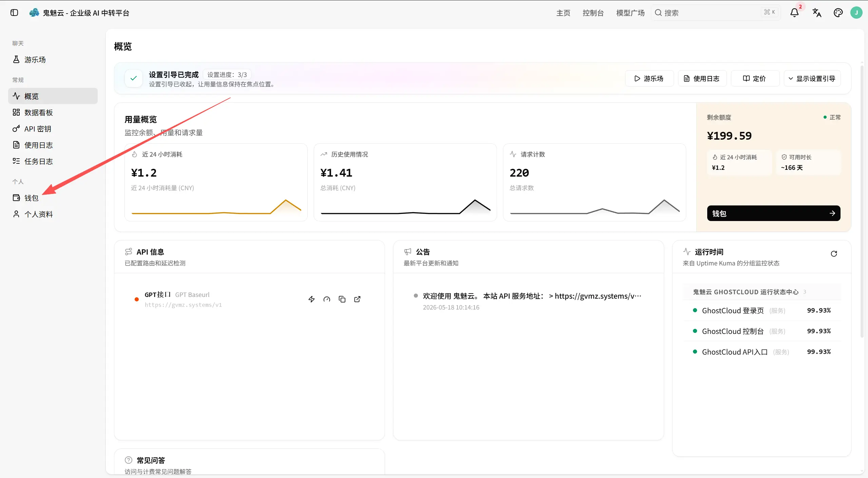Open 钱包 in sidebar
Screen dimensions: 868x478
[x=53, y=198]
